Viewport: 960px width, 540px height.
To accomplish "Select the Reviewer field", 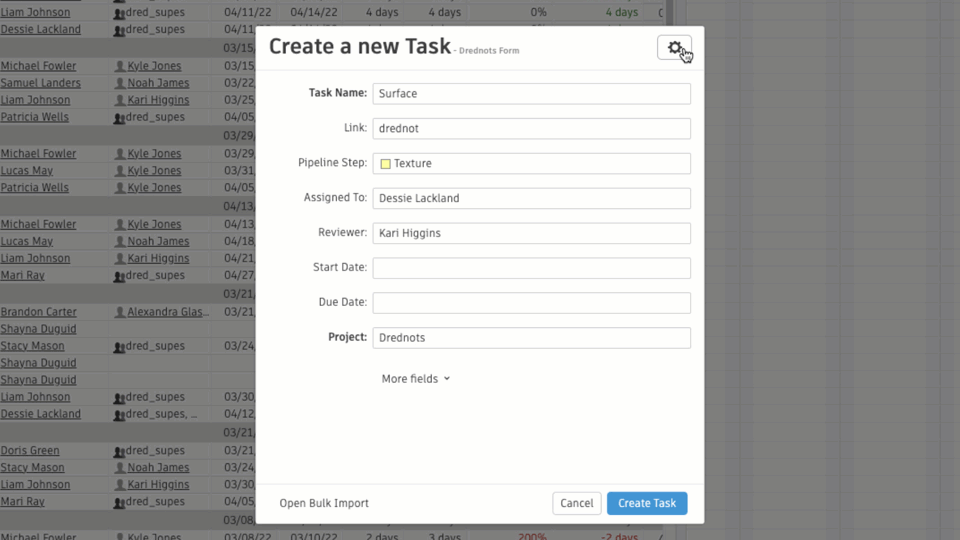I will click(x=531, y=233).
